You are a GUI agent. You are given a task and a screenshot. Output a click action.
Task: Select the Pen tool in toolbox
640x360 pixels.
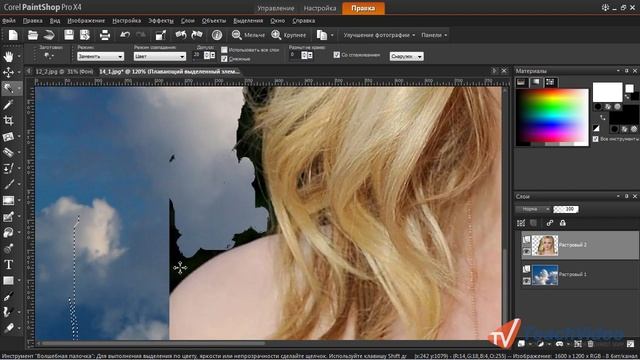click(8, 296)
